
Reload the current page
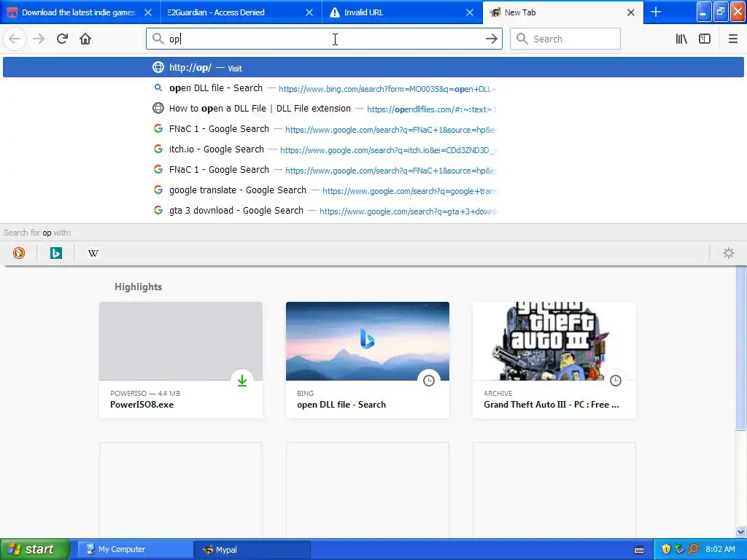point(62,39)
